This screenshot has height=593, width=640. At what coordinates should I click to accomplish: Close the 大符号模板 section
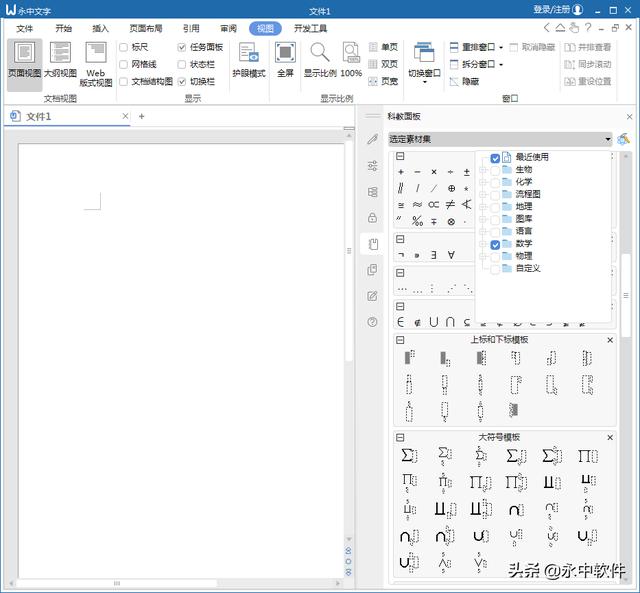pyautogui.click(x=610, y=438)
